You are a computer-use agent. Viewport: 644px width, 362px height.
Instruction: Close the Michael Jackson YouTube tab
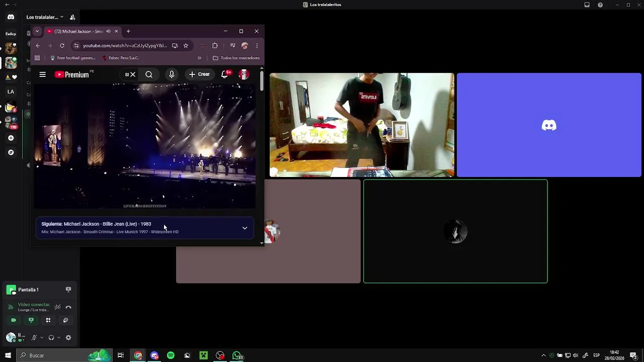tap(116, 31)
